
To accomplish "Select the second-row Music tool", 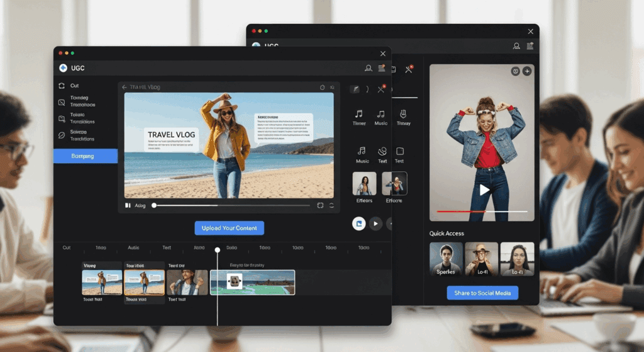I will pos(362,155).
